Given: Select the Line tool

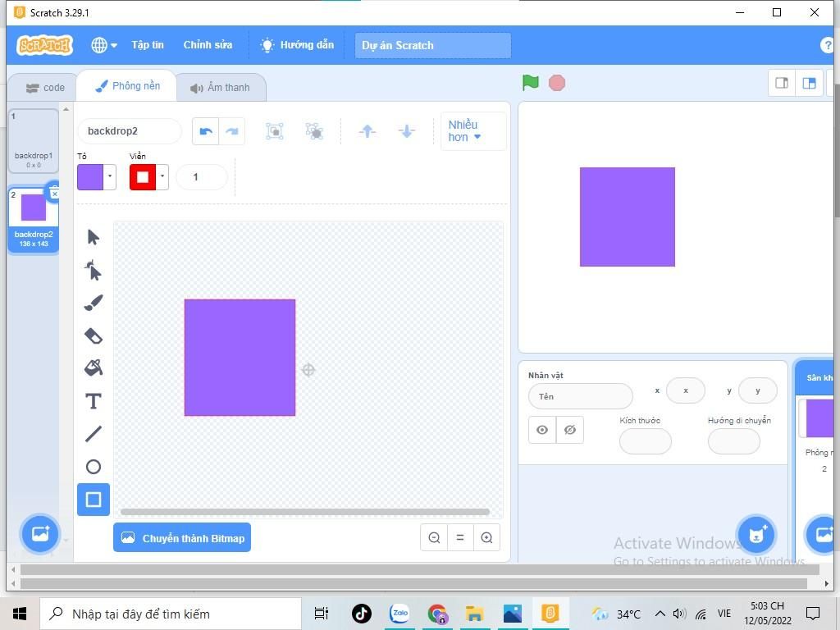Looking at the screenshot, I should [94, 433].
